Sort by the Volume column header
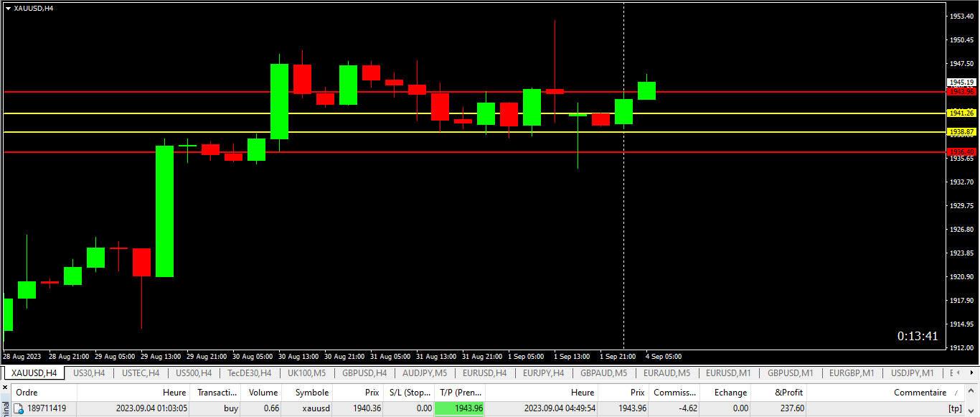 (263, 393)
